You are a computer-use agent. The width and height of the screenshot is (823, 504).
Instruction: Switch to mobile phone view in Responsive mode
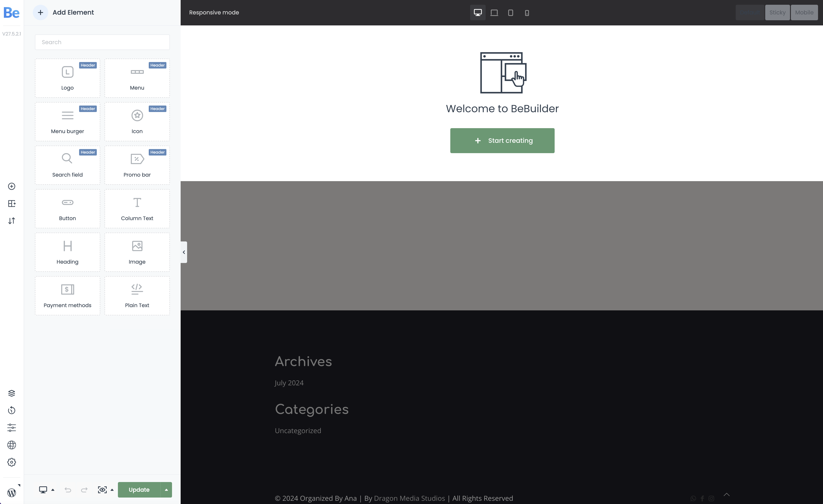[527, 13]
